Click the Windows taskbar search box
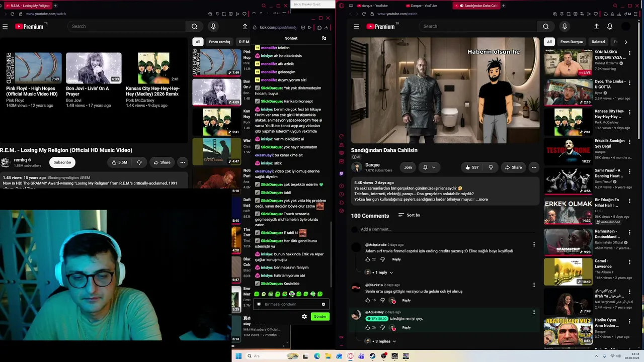The width and height of the screenshot is (644, 362). [272, 356]
